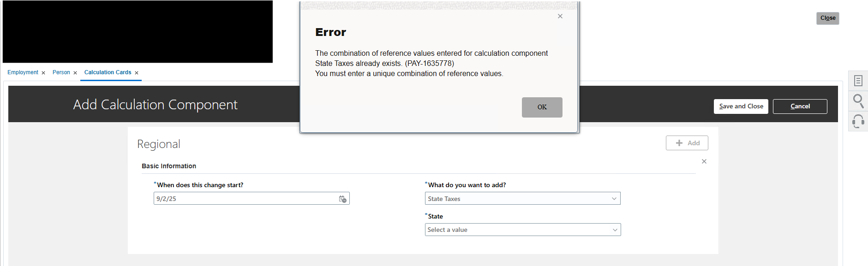Click the 'Add Calculation Component' heading

155,105
